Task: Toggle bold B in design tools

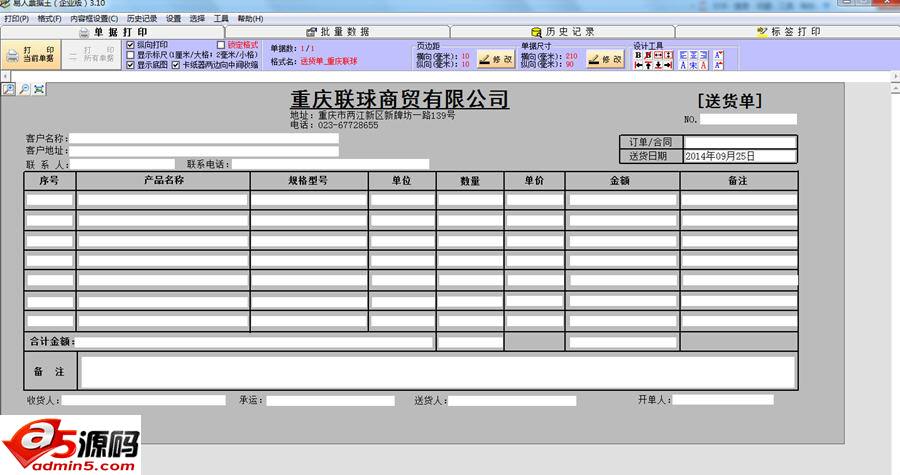Action: (x=638, y=55)
